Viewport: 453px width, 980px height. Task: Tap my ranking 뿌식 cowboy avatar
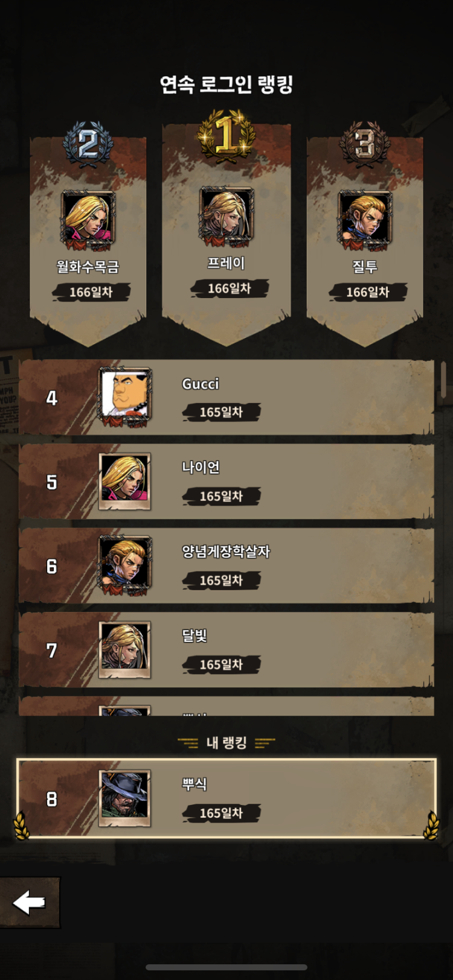pyautogui.click(x=125, y=798)
